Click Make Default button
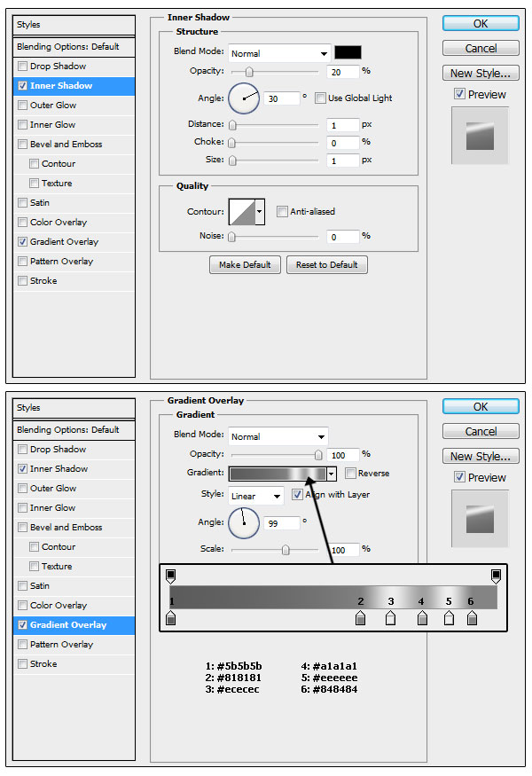The image size is (532, 776). click(245, 265)
